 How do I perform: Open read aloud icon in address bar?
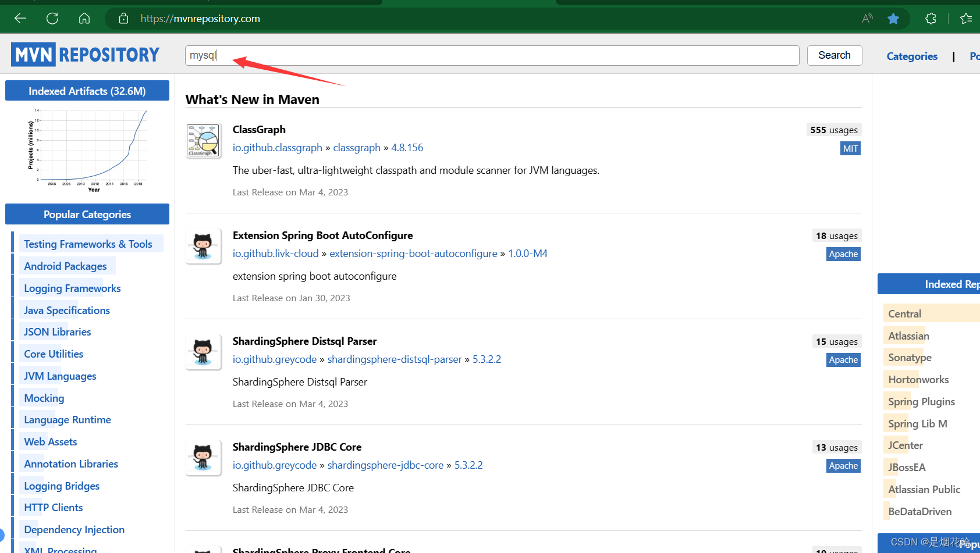tap(867, 18)
